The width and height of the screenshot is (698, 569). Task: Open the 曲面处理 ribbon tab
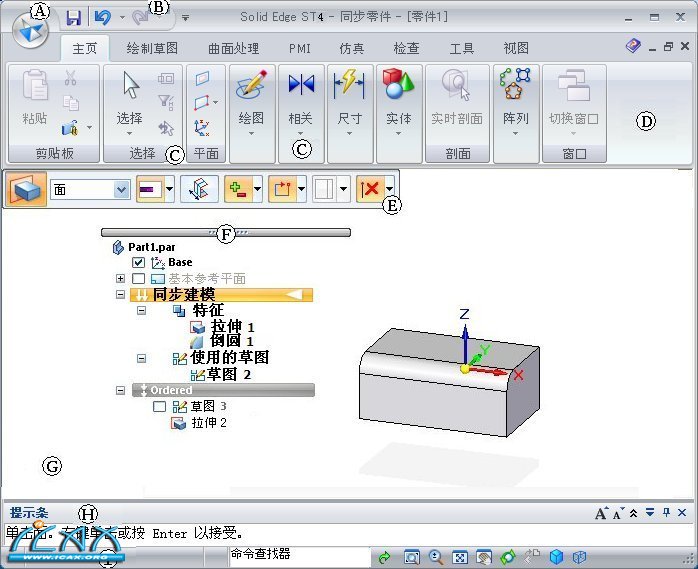pos(233,48)
